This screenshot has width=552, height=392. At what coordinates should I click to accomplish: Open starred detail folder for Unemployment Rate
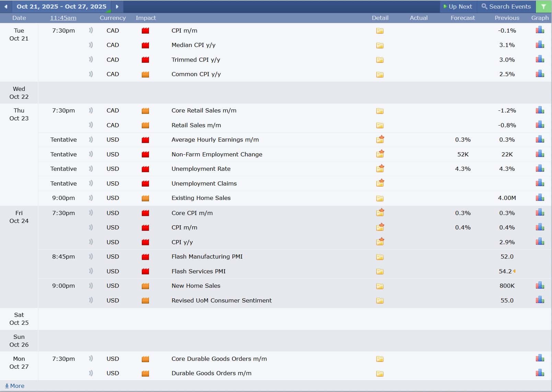(x=380, y=168)
